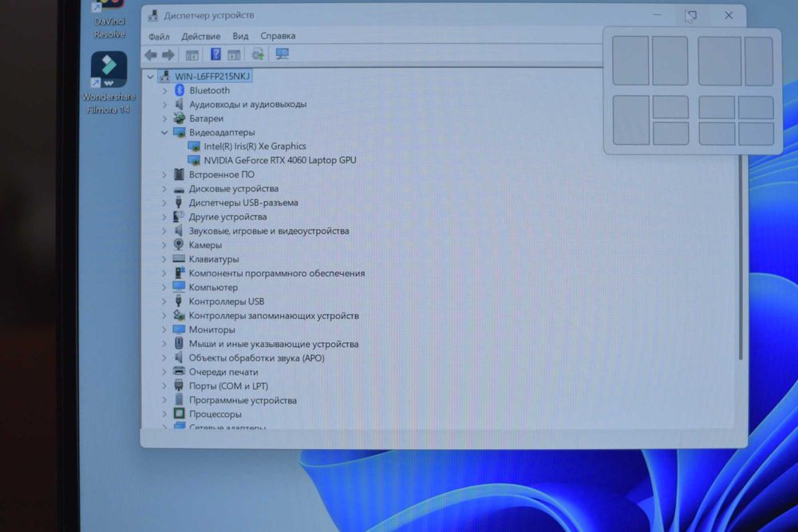Expand the Порты (COM и LPT) category
Screen dimensions: 798x532
164,386
